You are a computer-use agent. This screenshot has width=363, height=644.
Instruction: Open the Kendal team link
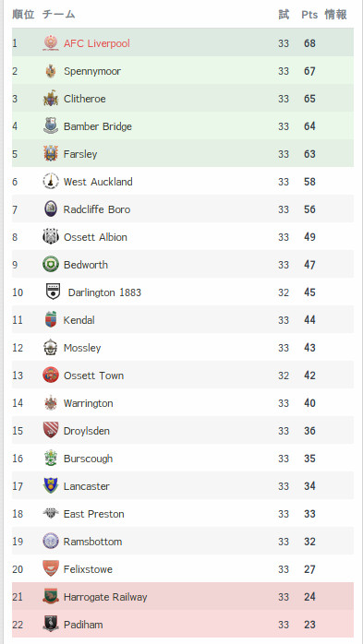click(79, 320)
